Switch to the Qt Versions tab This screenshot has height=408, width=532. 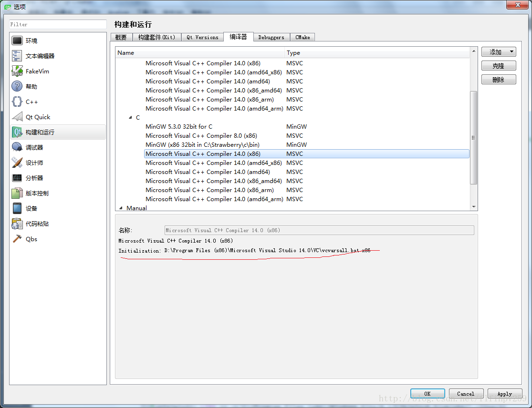(x=203, y=37)
